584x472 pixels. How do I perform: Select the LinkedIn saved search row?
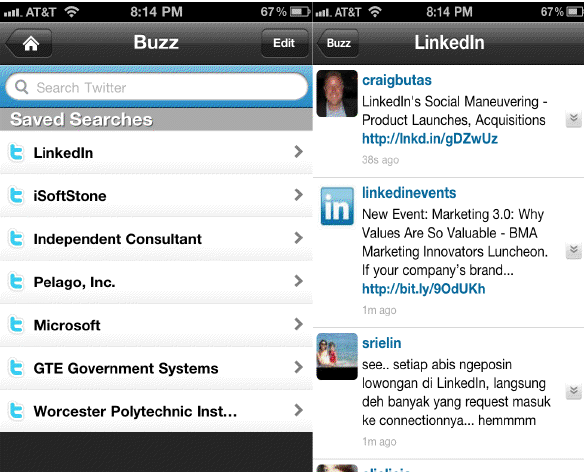point(156,152)
